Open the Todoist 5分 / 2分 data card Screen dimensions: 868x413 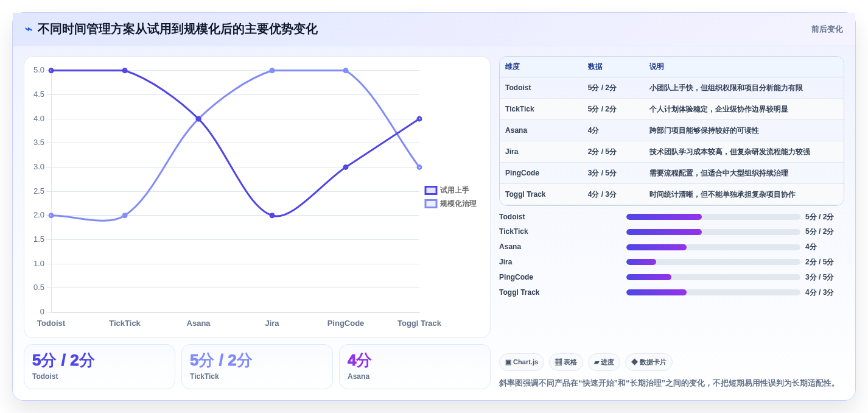pos(99,367)
